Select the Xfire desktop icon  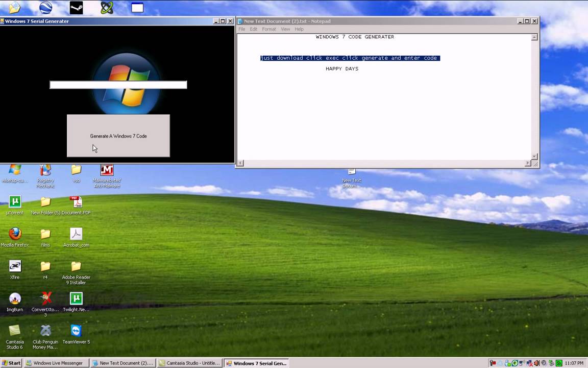tap(15, 270)
